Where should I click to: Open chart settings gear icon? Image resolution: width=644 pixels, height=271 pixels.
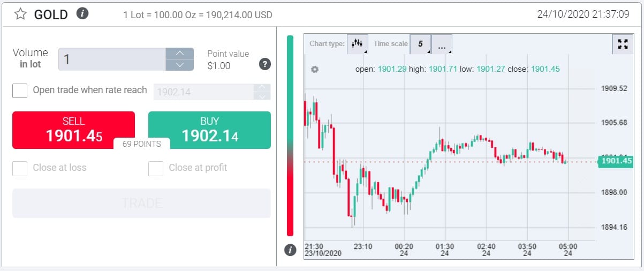point(315,70)
